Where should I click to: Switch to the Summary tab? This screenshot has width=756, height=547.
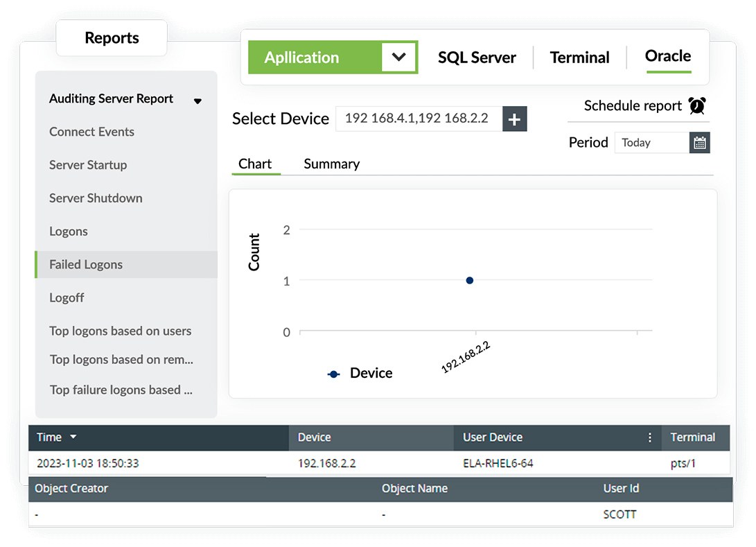coord(331,164)
